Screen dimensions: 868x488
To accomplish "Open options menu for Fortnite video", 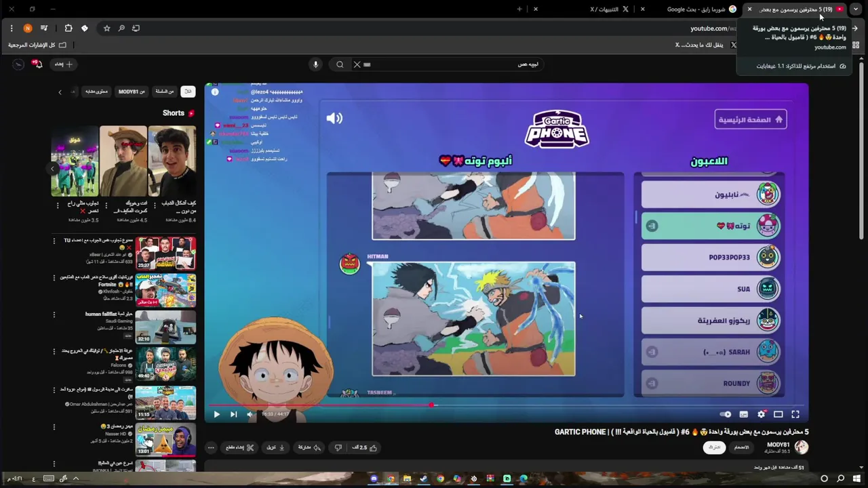I will pos(54,278).
